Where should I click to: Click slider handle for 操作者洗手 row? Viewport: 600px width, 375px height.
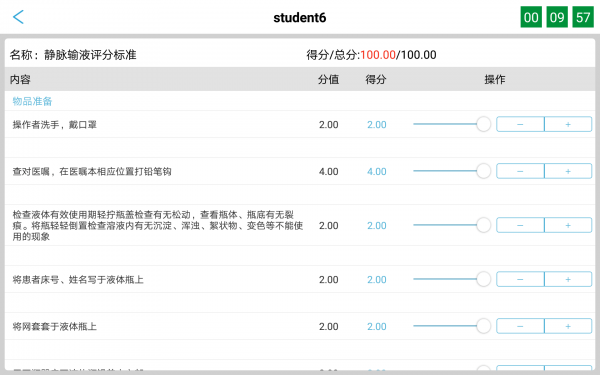coord(484,124)
